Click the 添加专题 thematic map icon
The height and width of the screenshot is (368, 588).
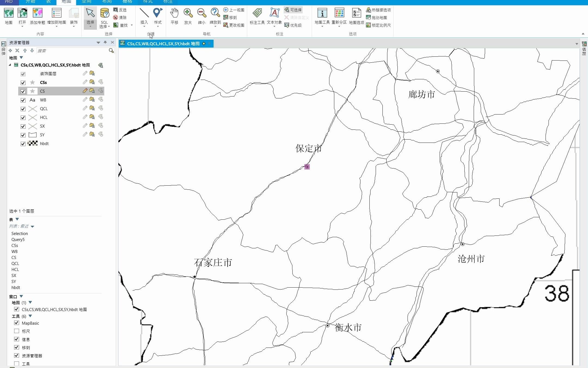[38, 16]
